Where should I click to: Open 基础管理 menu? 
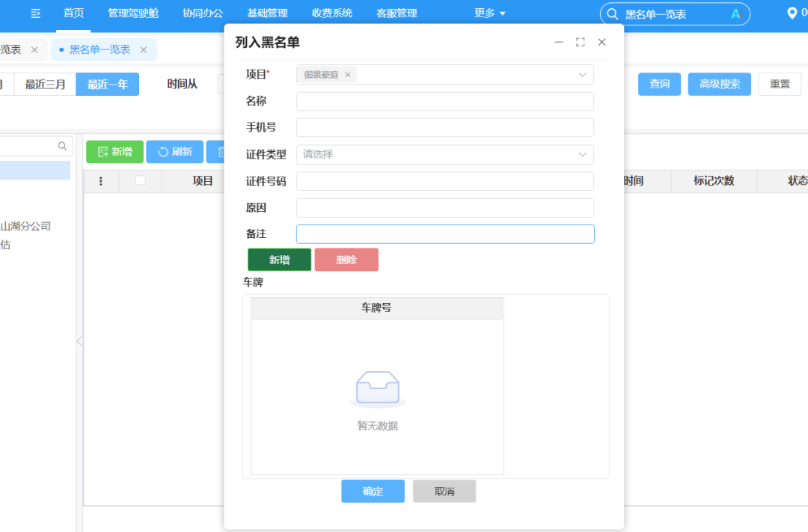pos(267,13)
